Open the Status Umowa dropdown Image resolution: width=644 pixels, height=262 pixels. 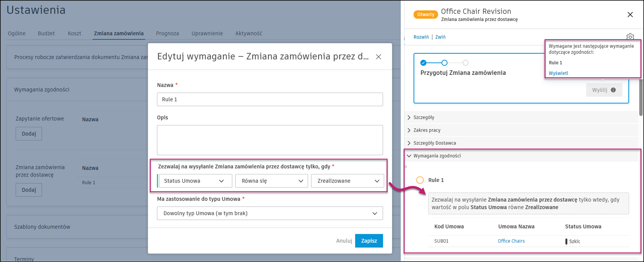pos(195,181)
